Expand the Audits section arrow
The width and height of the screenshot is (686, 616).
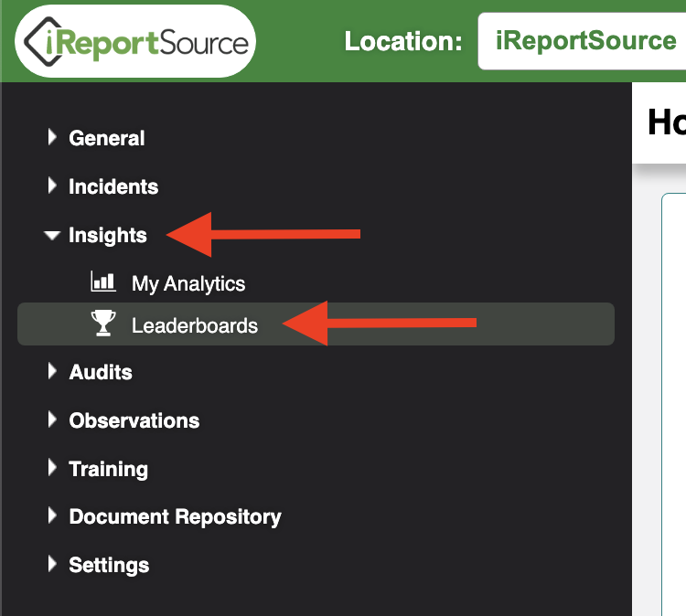[52, 371]
